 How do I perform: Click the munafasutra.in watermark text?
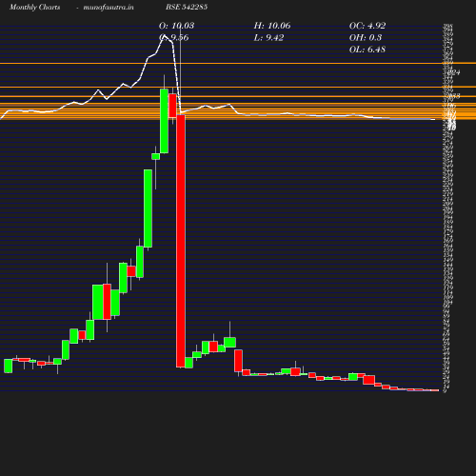(x=109, y=8)
